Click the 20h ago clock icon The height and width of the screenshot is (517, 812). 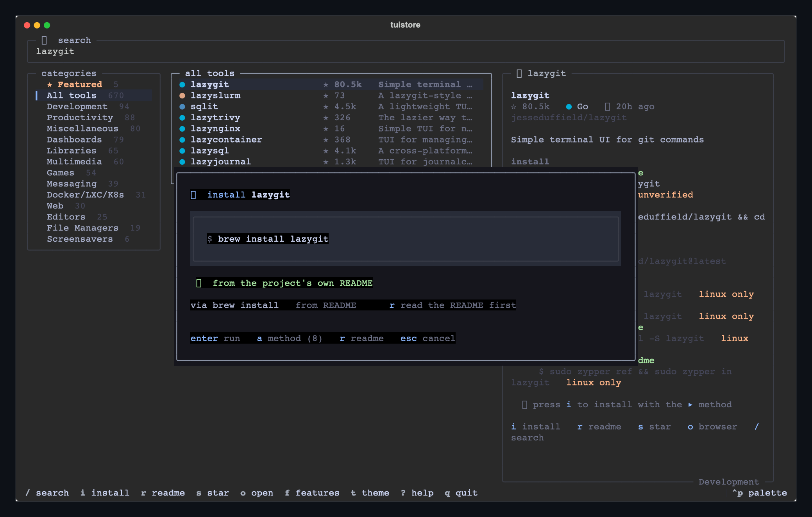(x=608, y=107)
